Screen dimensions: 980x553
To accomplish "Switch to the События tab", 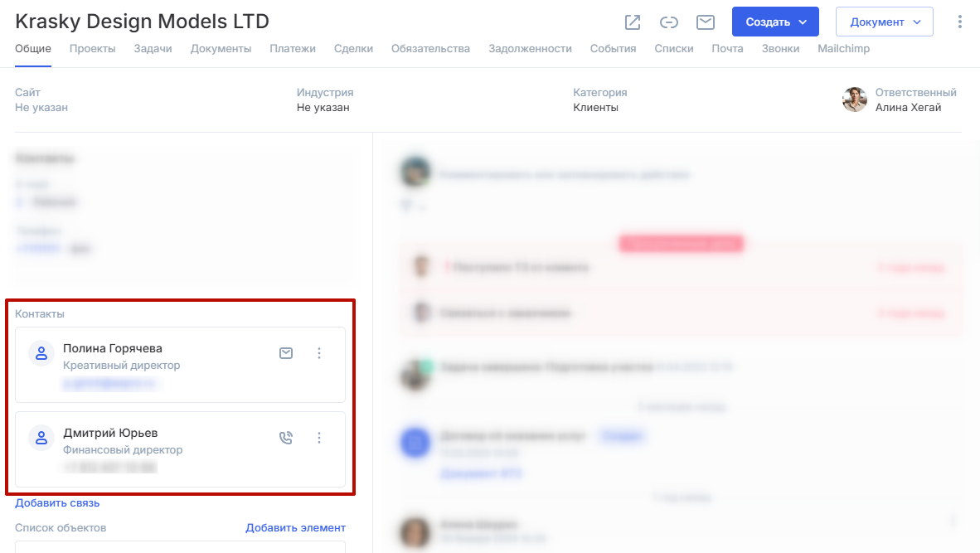I will (614, 49).
